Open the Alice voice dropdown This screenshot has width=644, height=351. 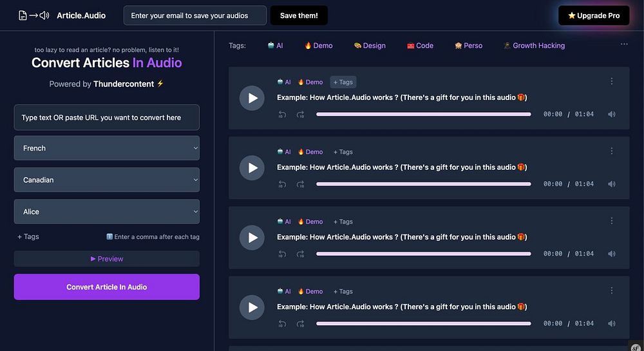click(x=107, y=212)
